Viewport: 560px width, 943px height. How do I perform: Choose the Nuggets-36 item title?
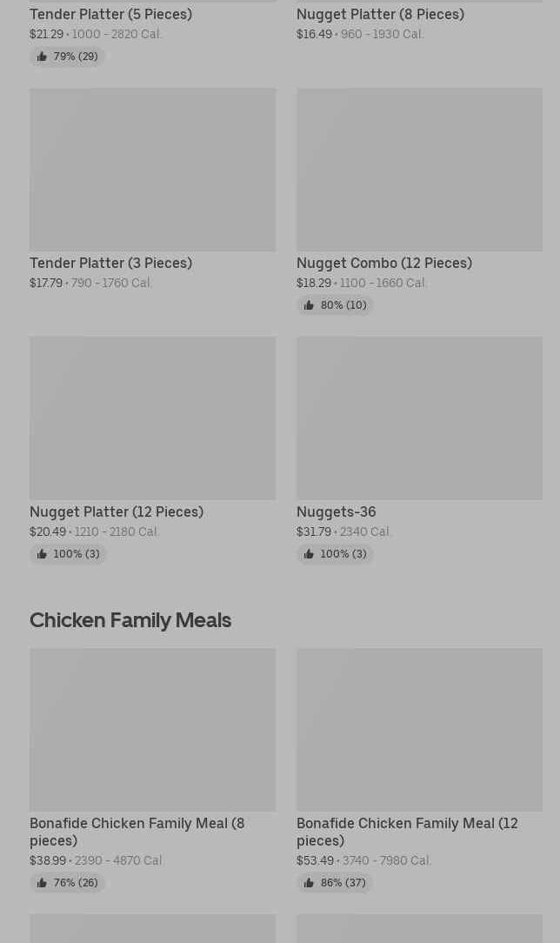[336, 512]
